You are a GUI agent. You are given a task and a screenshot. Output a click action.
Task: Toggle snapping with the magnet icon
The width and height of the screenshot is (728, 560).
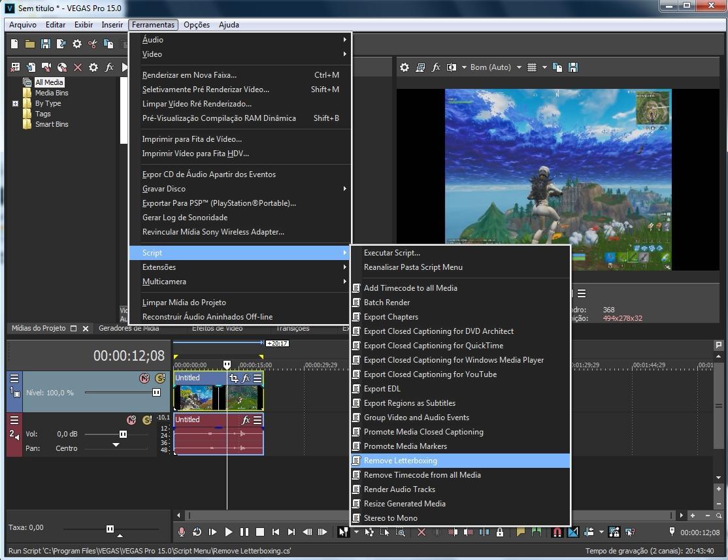557,532
